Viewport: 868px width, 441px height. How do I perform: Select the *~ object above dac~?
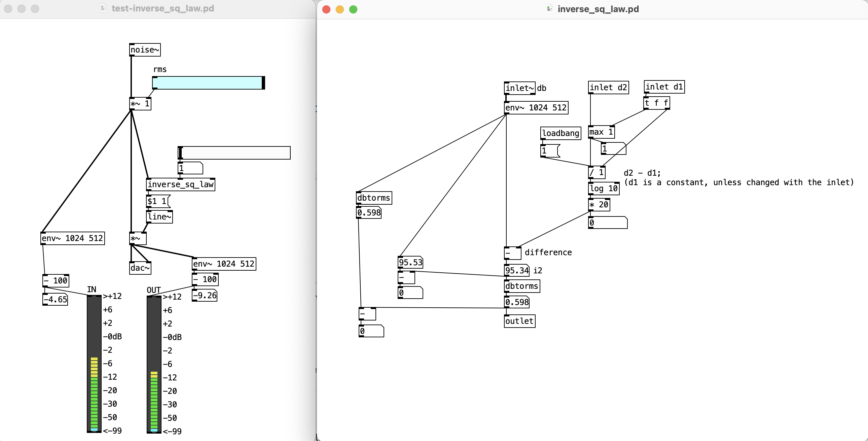click(138, 238)
